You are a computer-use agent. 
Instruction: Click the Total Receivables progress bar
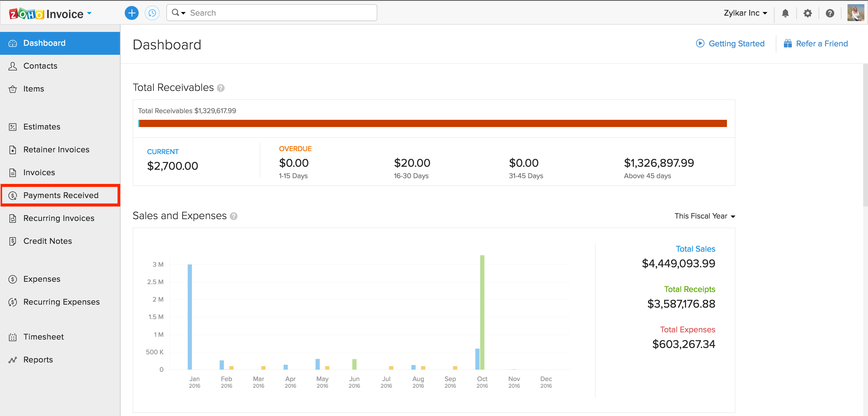point(433,123)
